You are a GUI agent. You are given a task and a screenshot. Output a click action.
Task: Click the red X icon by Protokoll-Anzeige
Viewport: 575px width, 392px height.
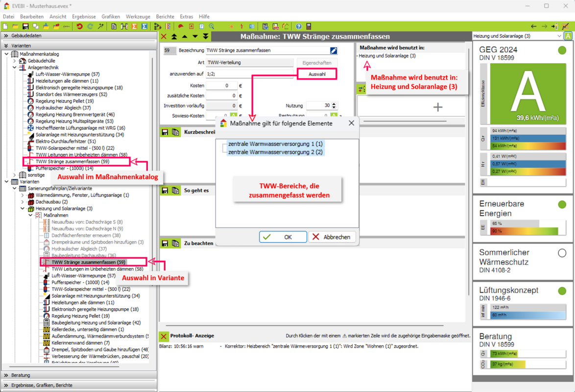point(164,336)
